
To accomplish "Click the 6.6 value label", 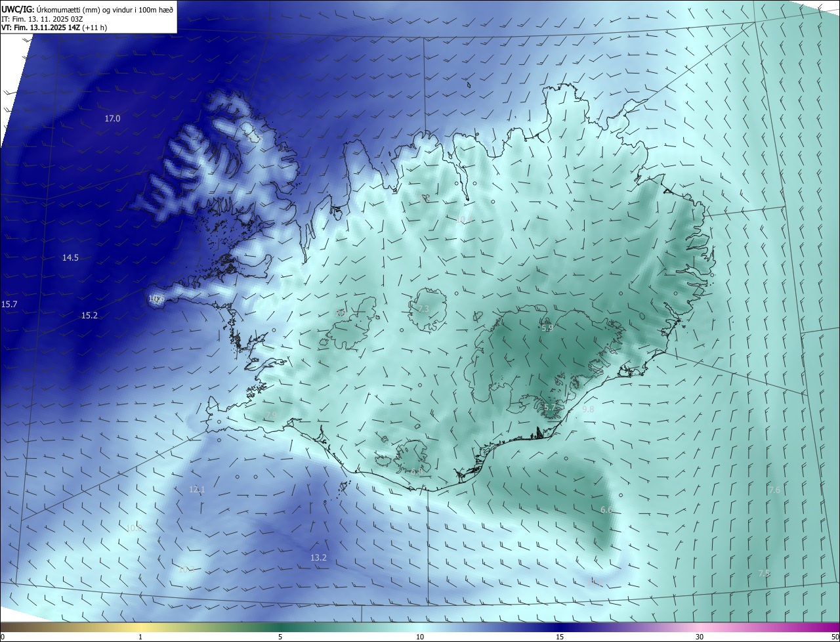I will pyautogui.click(x=606, y=510).
